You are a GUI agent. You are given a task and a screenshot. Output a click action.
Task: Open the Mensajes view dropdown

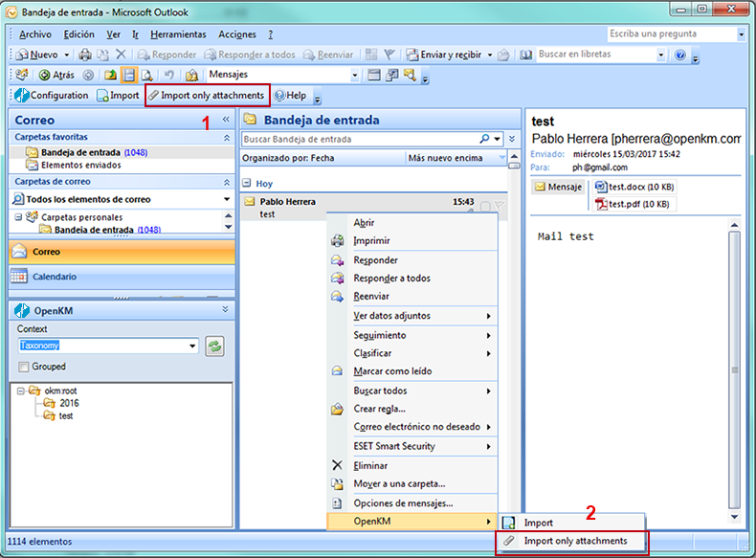[x=355, y=76]
